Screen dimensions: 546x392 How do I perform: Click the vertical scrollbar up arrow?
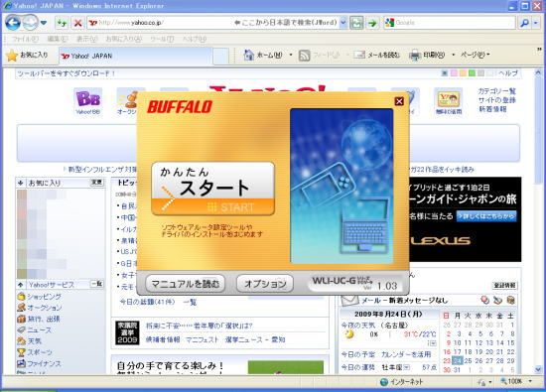(x=538, y=73)
